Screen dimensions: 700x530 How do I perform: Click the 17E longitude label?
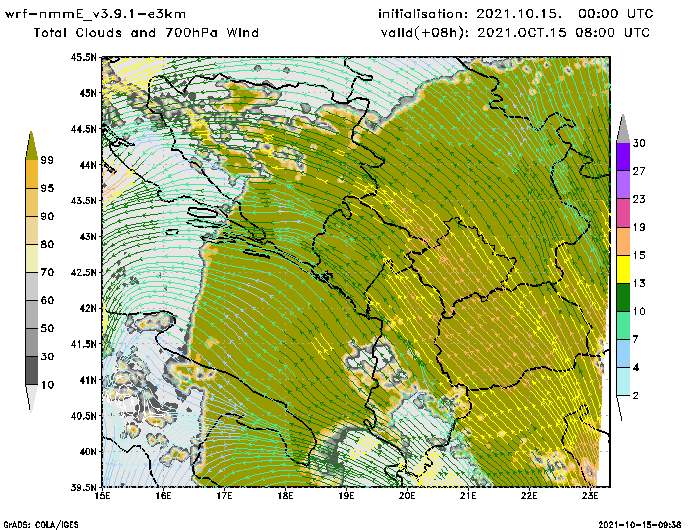(x=225, y=496)
